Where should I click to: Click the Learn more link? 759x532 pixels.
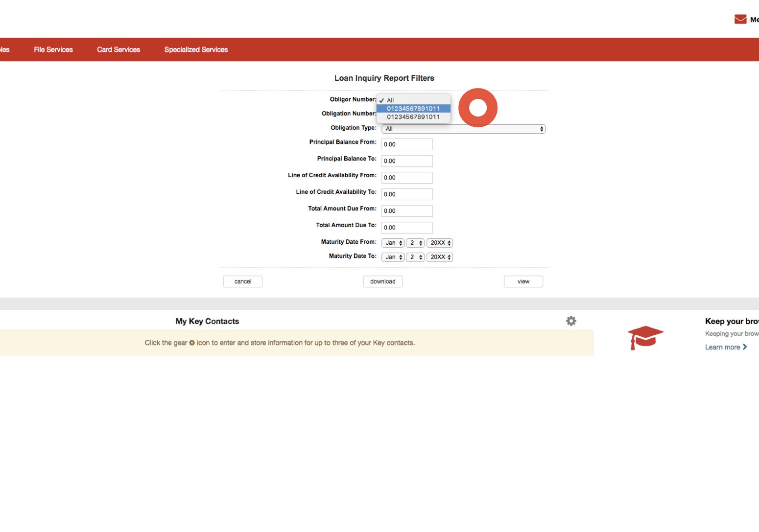coord(723,347)
